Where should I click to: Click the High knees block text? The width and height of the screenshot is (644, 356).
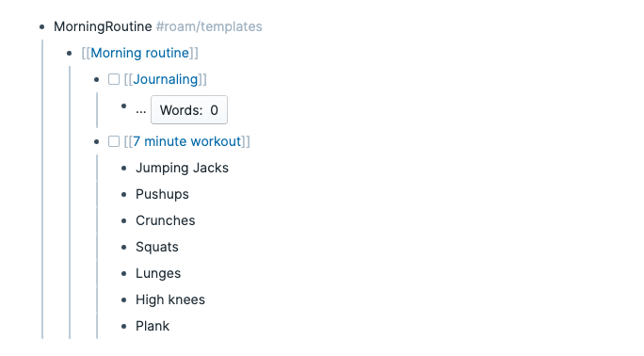click(170, 299)
